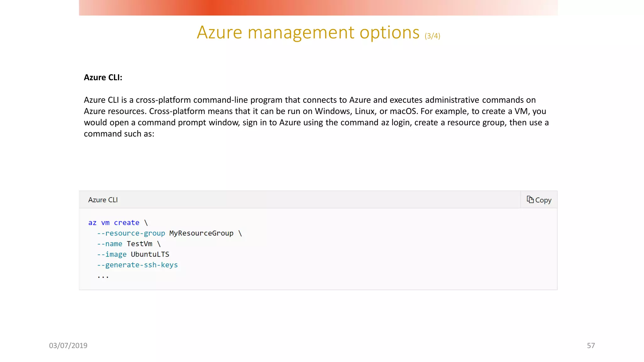
Task: Click the Copy icon in code block
Action: click(530, 200)
